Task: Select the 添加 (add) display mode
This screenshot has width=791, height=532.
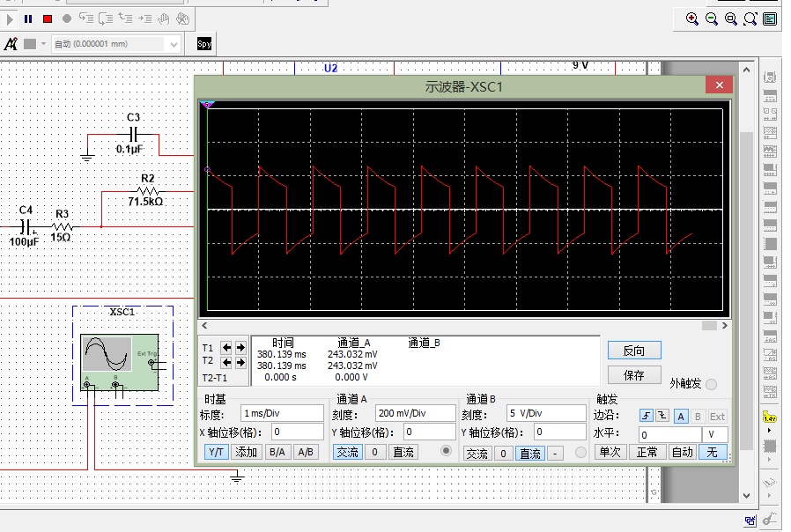Action: pyautogui.click(x=246, y=452)
